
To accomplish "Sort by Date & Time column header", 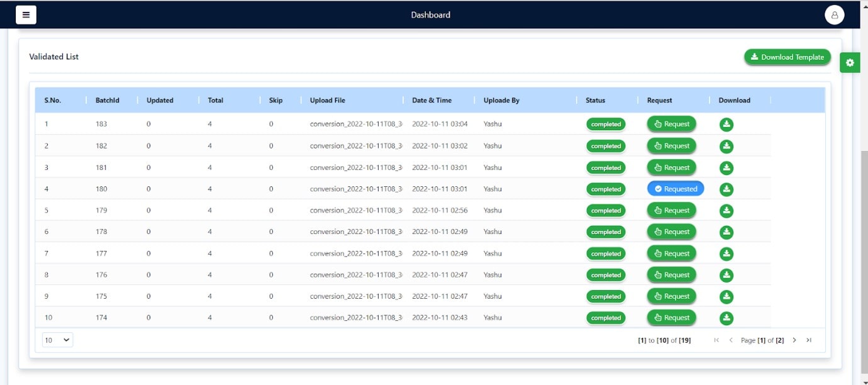I will (x=432, y=100).
